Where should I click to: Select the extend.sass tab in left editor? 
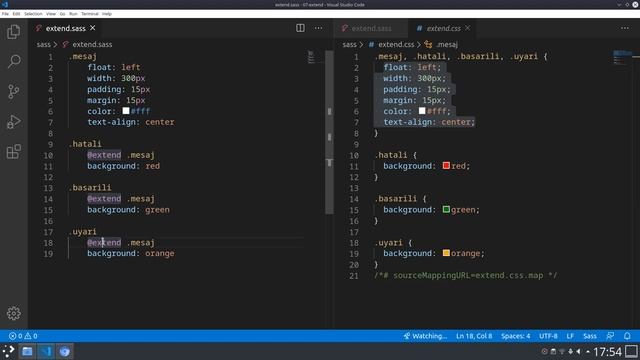(x=65, y=28)
